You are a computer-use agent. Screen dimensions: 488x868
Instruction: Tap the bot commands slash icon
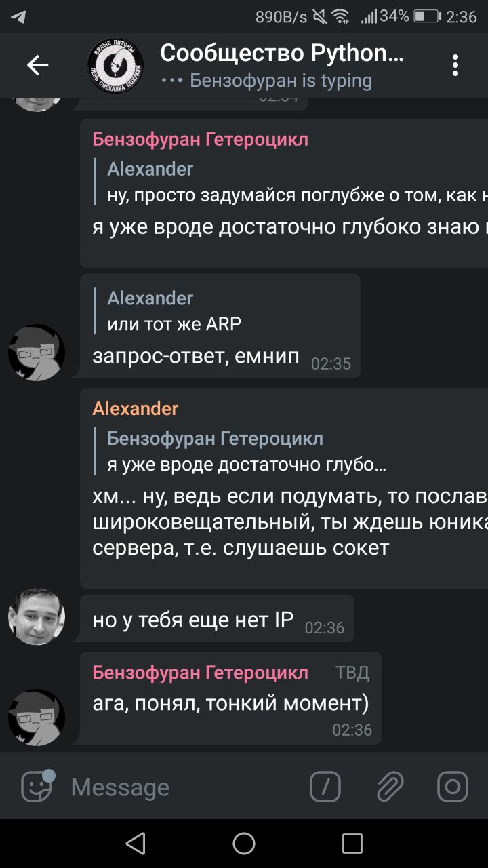coord(325,787)
